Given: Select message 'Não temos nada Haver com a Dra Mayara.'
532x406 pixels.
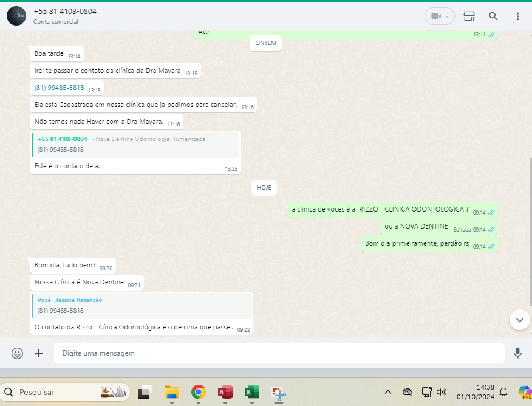Looking at the screenshot, I should (x=106, y=122).
